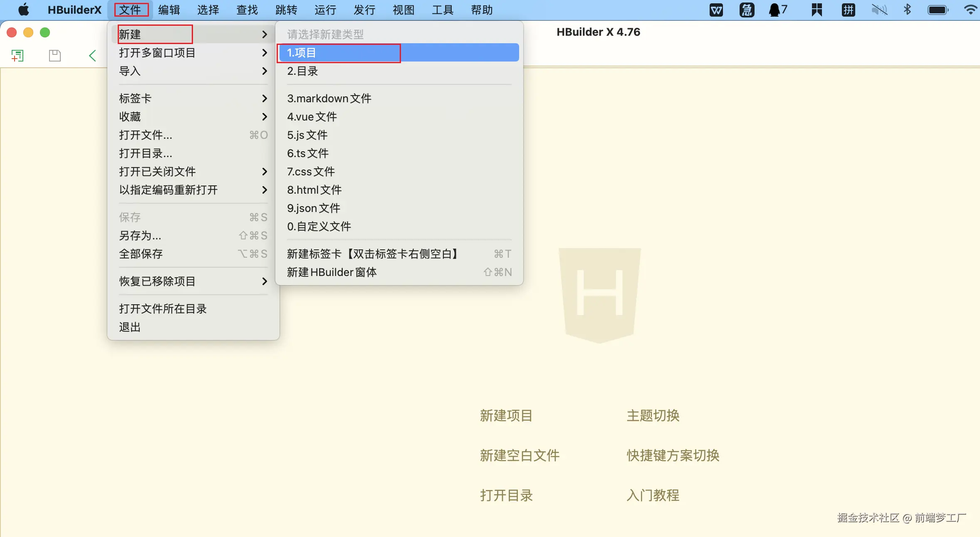Screen dimensions: 980x537
Task: Create a new 7.css文件
Action: pos(399,171)
